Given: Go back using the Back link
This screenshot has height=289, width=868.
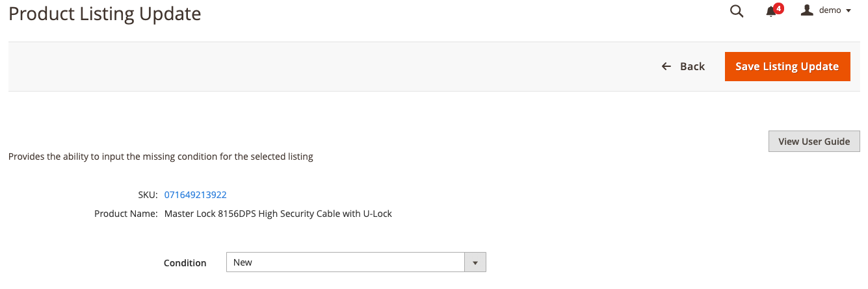Looking at the screenshot, I should point(683,66).
